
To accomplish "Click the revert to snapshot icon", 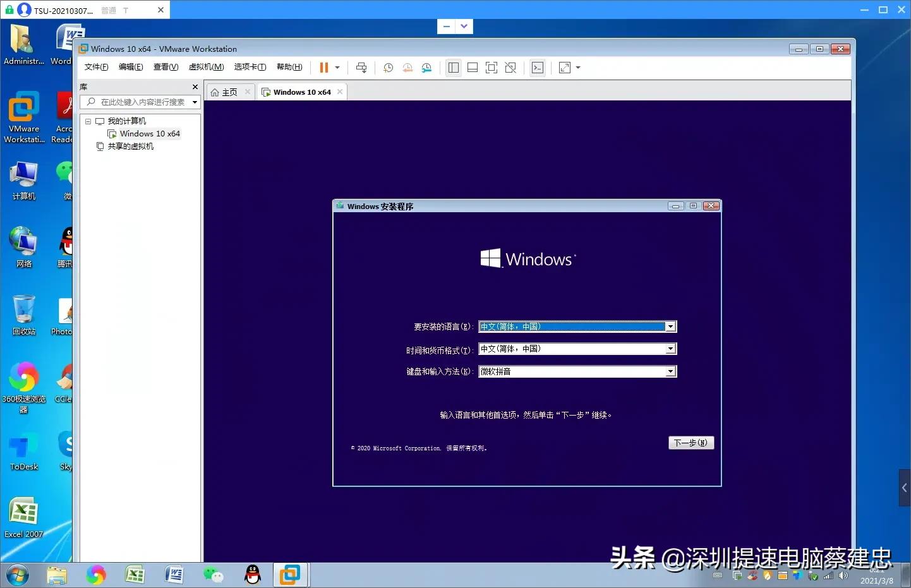I will point(407,68).
